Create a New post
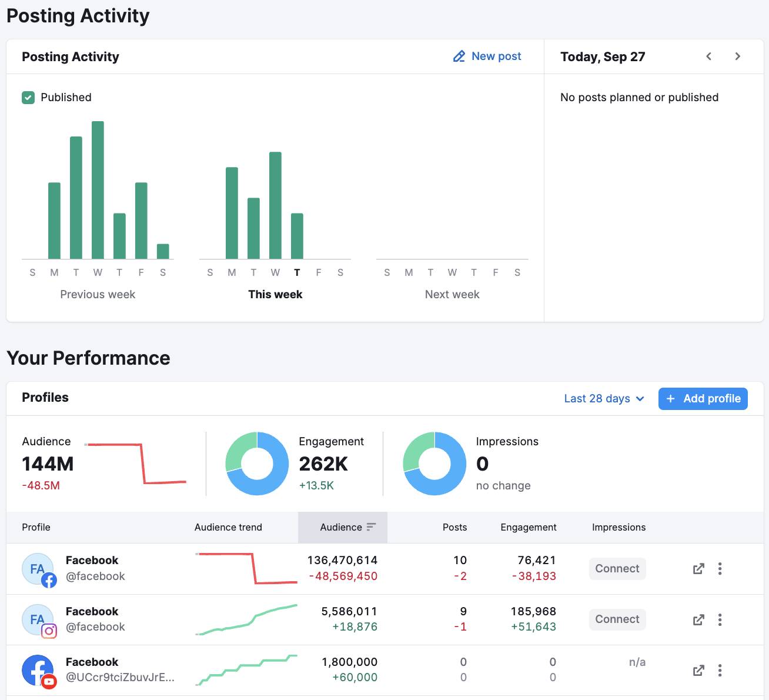The image size is (769, 700). click(x=487, y=56)
